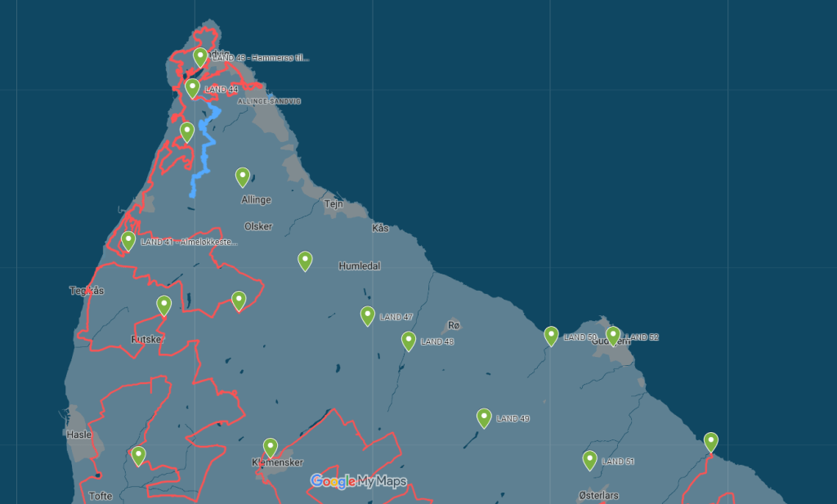Click the Allinge-Sandvig town label
This screenshot has width=837, height=504.
tap(269, 101)
